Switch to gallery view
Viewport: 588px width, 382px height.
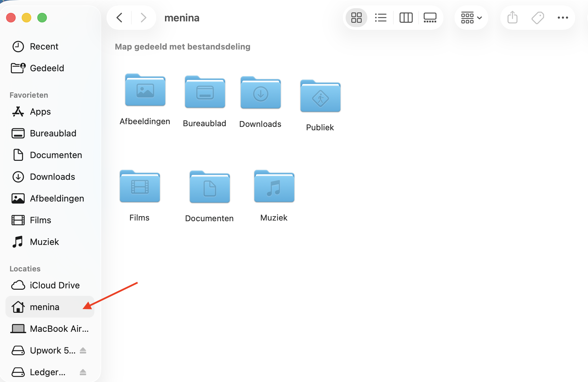(430, 17)
